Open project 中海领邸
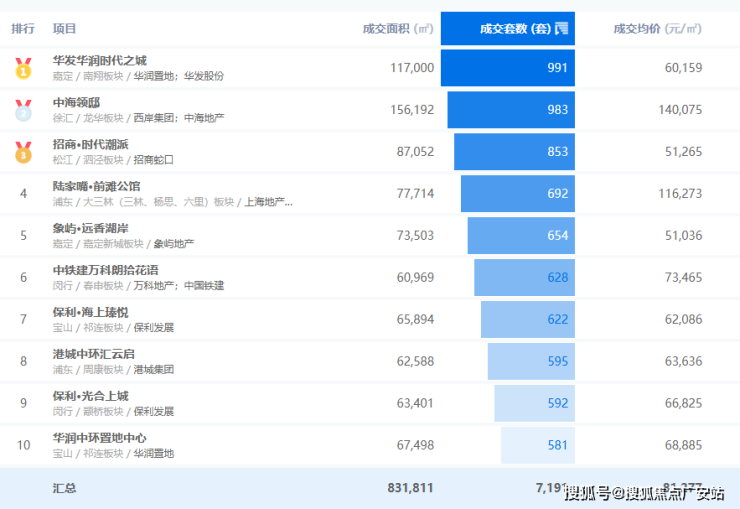The width and height of the screenshot is (740, 509). [x=76, y=102]
